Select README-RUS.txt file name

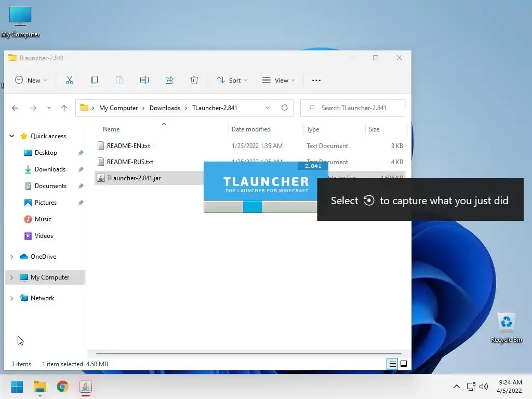click(x=130, y=162)
